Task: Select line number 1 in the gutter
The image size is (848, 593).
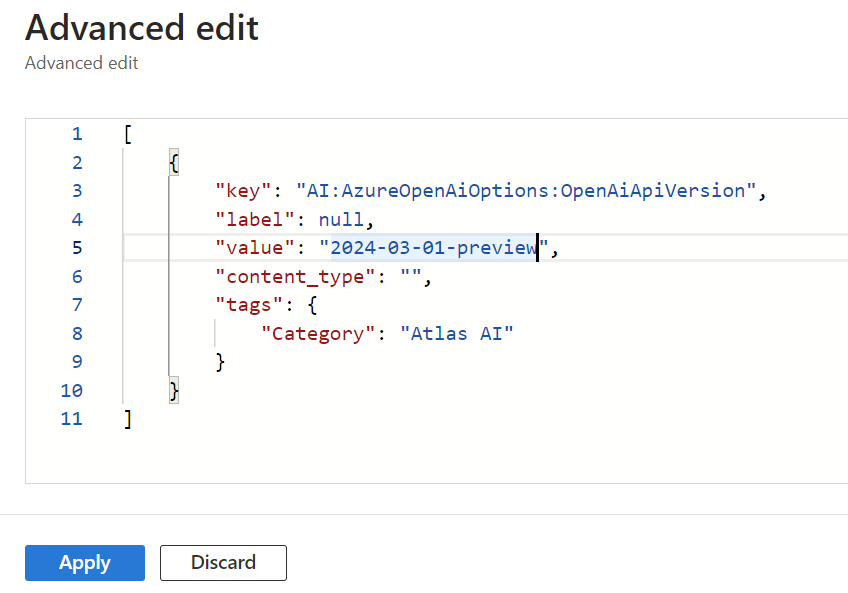Action: click(77, 134)
